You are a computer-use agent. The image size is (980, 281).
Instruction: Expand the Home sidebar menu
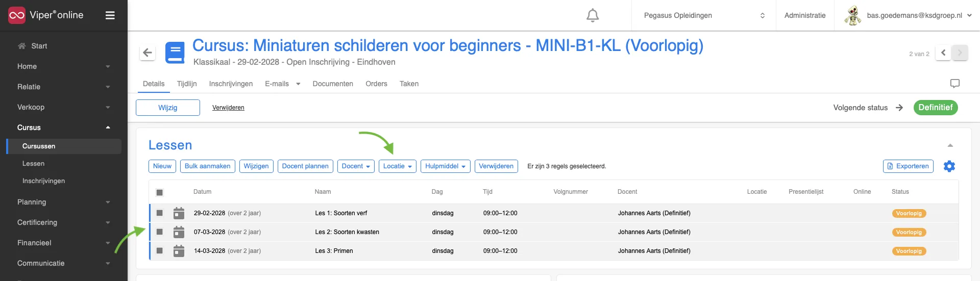tap(64, 66)
